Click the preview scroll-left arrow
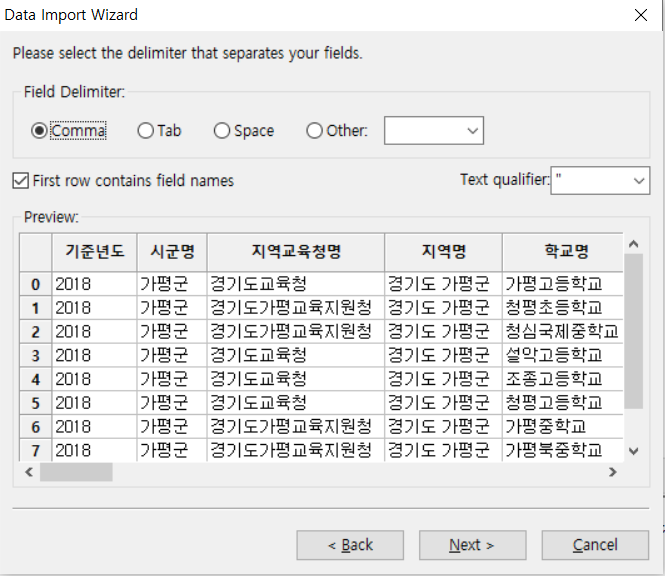 tap(29, 472)
